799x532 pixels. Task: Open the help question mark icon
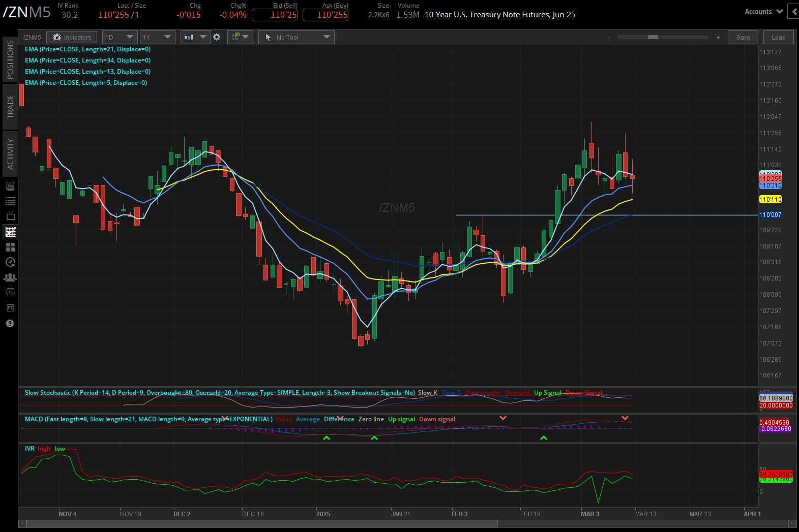tap(10, 324)
